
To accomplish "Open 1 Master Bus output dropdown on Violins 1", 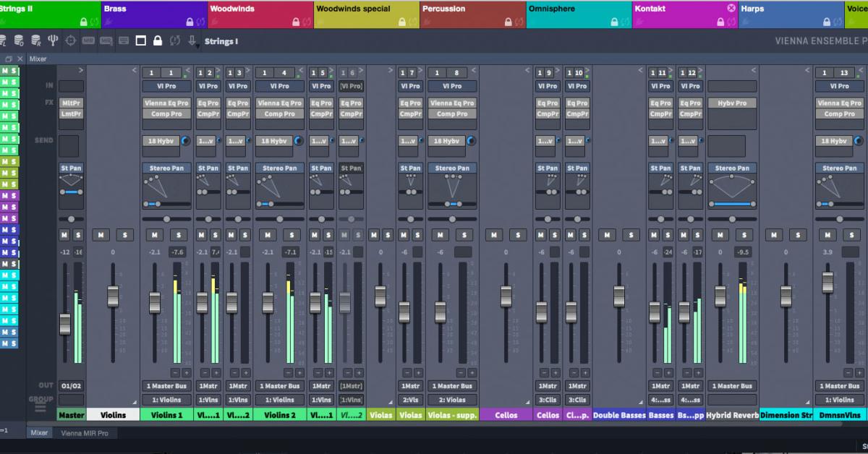I will pos(166,386).
